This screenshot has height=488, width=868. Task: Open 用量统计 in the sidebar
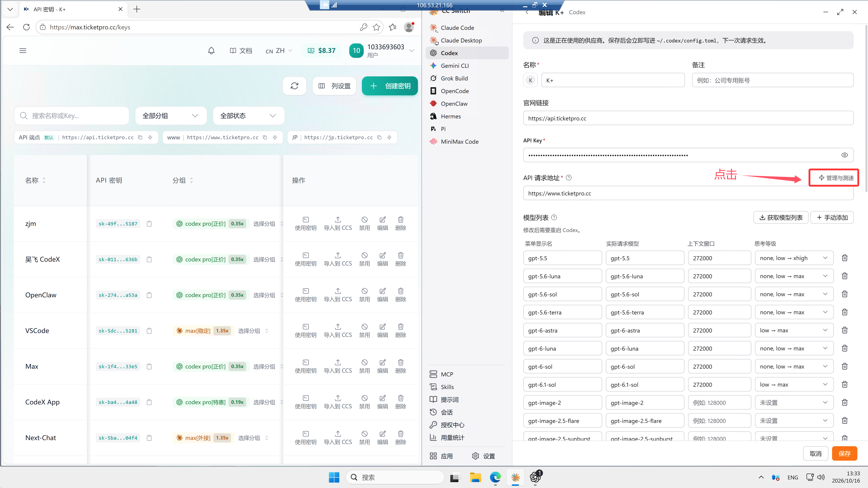[x=467, y=437]
